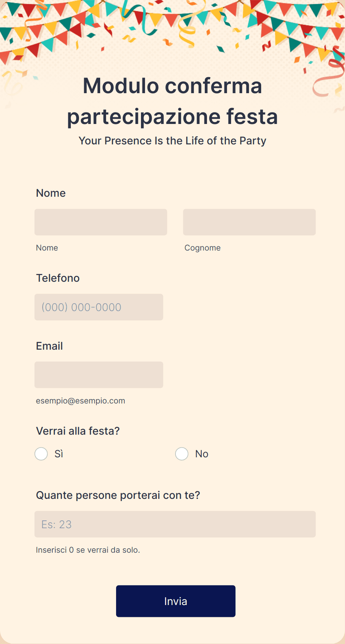The width and height of the screenshot is (345, 644).
Task: Click the 'Sì' option label text
Action: coord(59,454)
